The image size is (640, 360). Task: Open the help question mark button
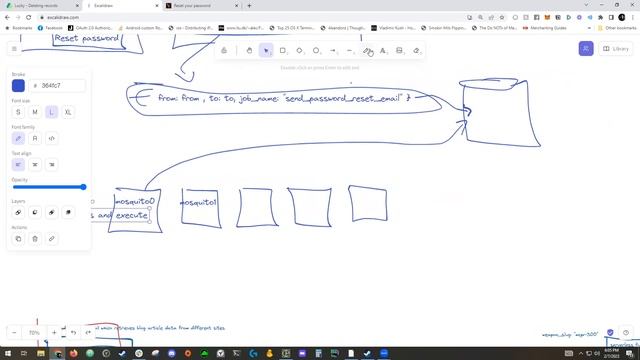pyautogui.click(x=626, y=333)
